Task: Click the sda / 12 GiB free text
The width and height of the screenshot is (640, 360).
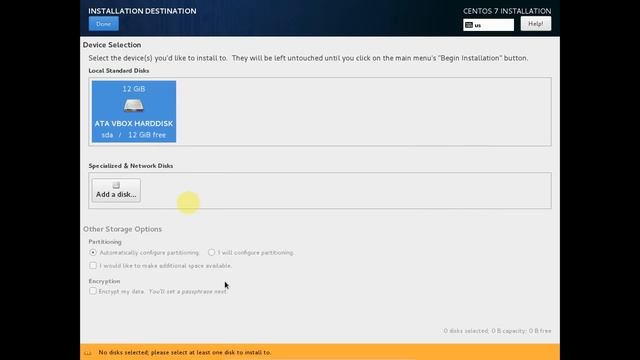Action: pos(134,135)
